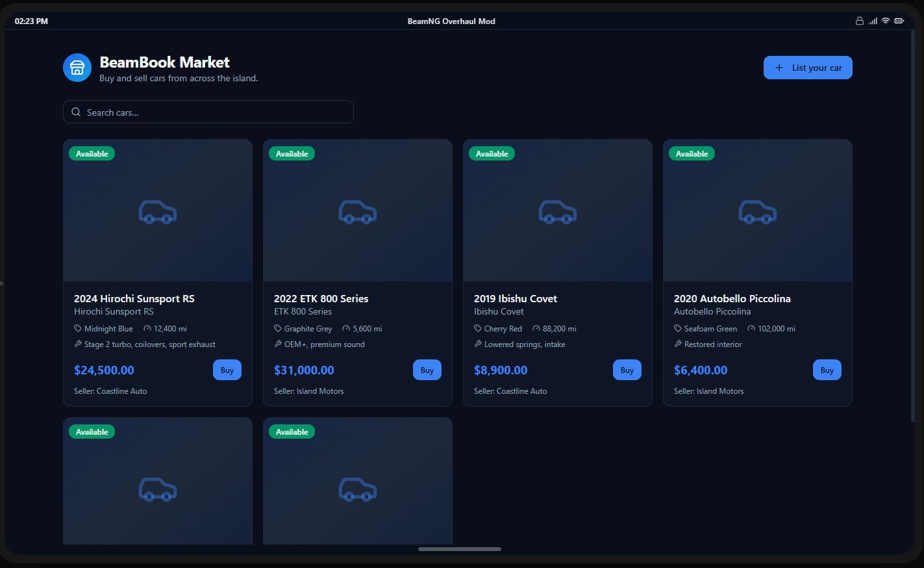Click the Available badge on Ibishu Covet
Screen dimensions: 924x568
[492, 153]
